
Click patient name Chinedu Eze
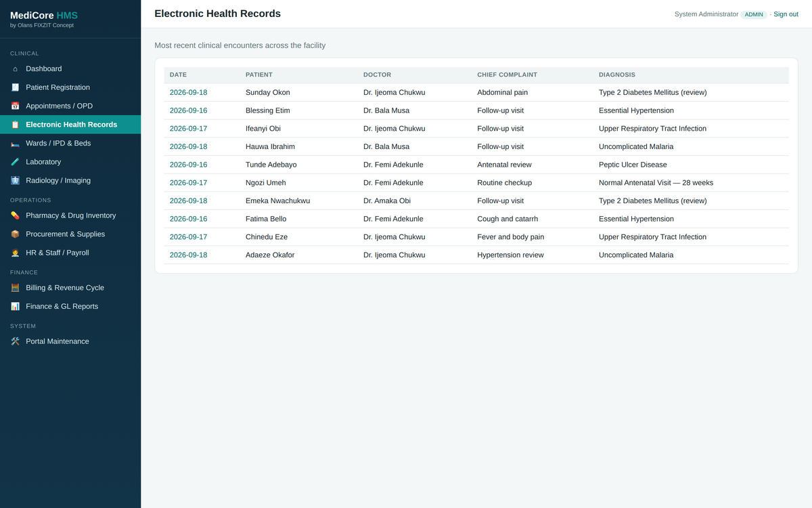coord(267,237)
